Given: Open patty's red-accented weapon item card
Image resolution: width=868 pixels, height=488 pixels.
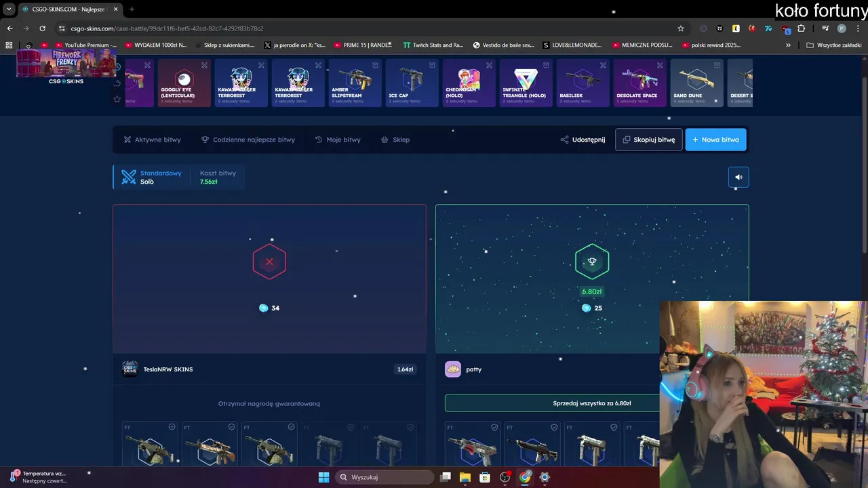Looking at the screenshot, I should coord(473,444).
